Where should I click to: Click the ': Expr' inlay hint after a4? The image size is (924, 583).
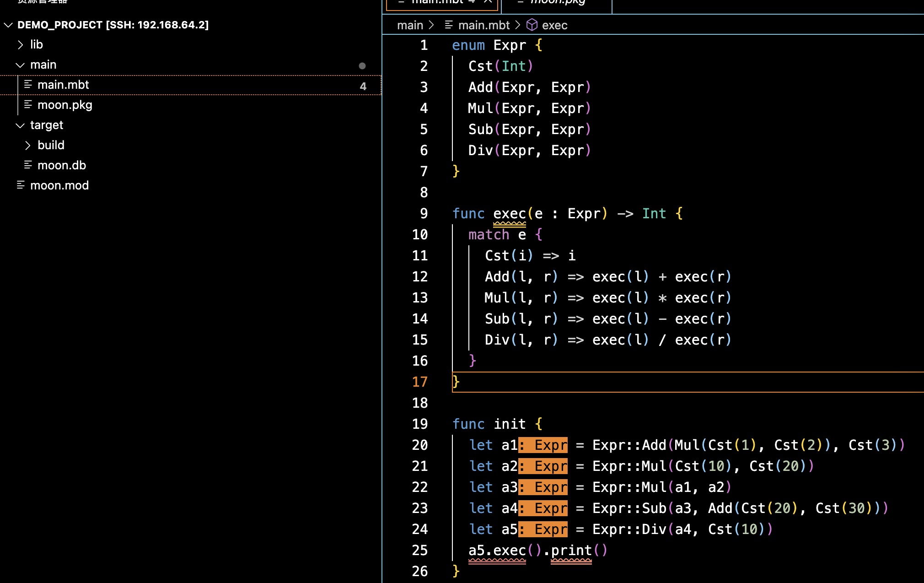[x=543, y=508]
